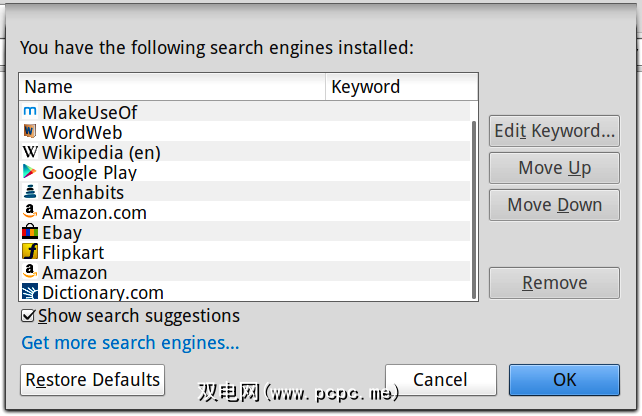Sort list by Name column header
Image resolution: width=642 pixels, height=416 pixels.
[172, 87]
